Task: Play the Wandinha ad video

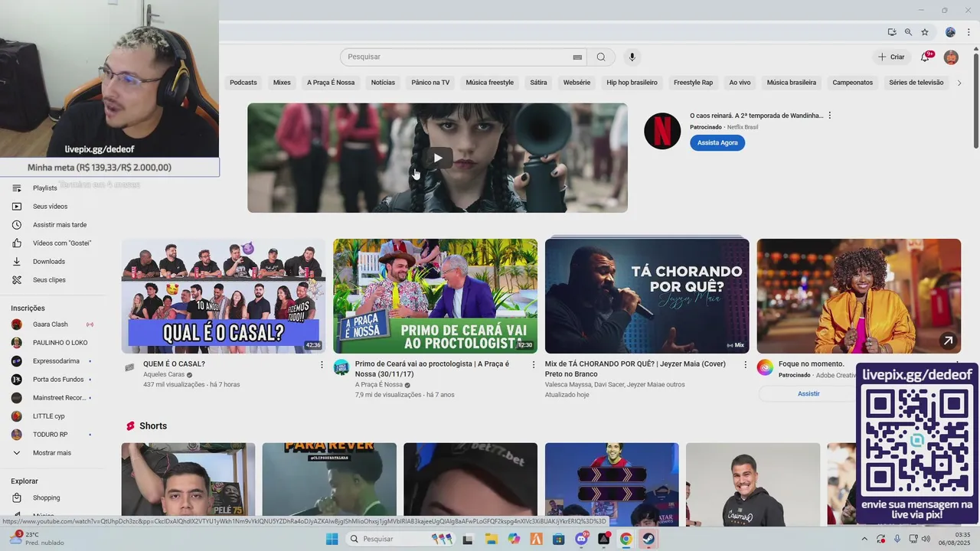Action: pyautogui.click(x=437, y=158)
